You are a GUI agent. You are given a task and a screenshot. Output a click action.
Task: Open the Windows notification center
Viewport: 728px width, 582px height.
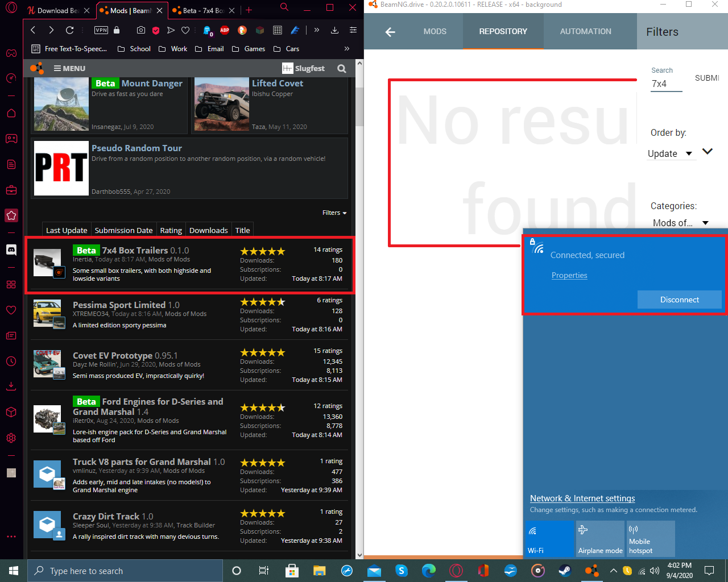[x=709, y=571]
